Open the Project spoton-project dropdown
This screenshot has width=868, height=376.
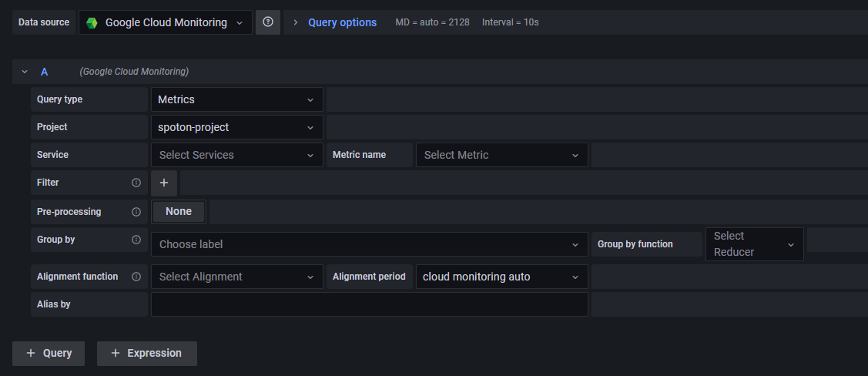(x=237, y=127)
